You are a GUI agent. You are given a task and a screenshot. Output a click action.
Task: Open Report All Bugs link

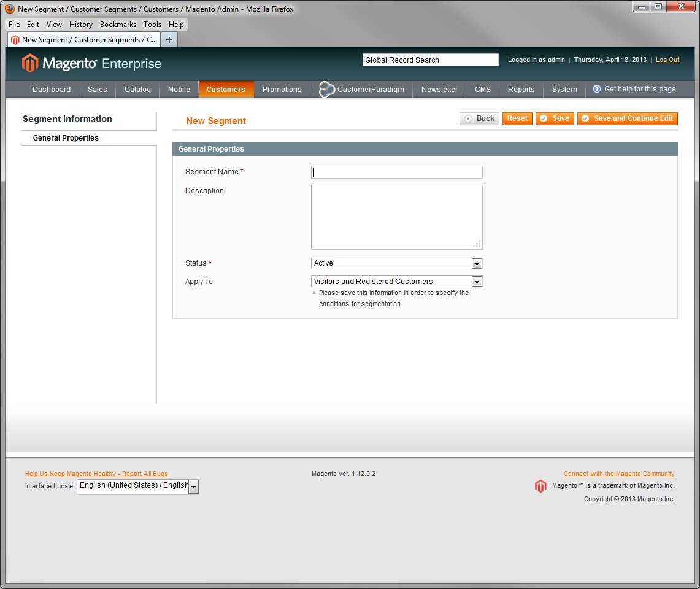[96, 474]
